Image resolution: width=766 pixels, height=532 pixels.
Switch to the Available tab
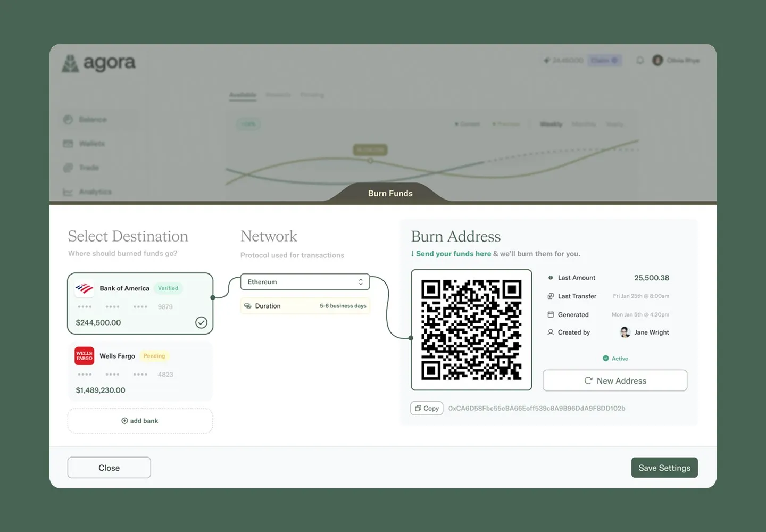243,95
